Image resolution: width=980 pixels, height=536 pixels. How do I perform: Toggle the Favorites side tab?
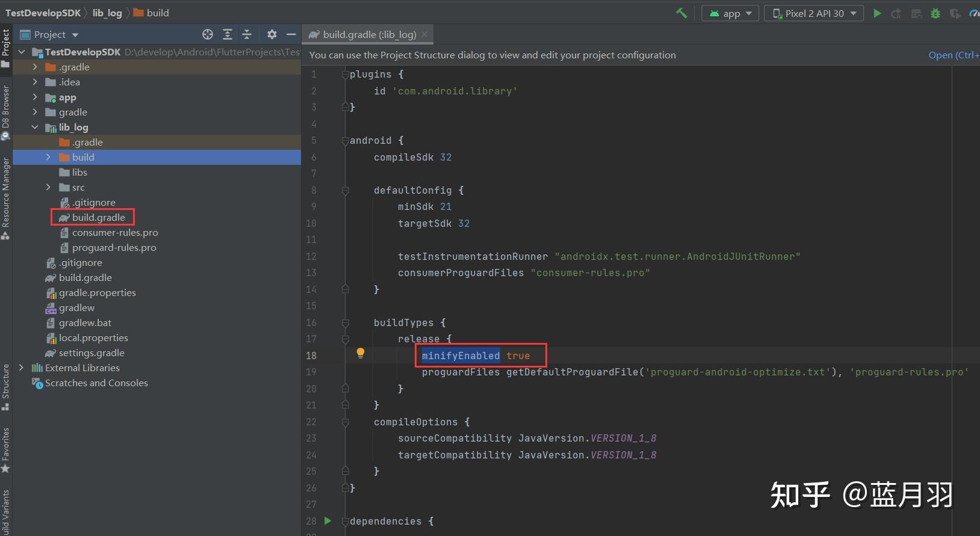point(5,450)
